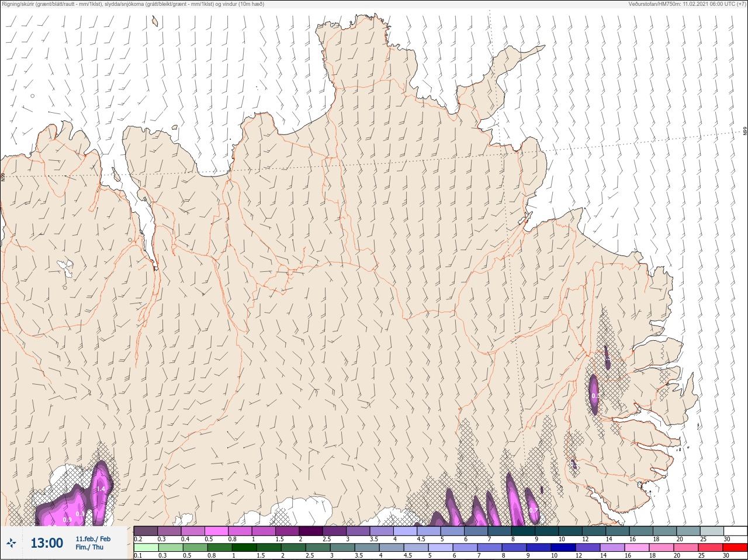Click lower legend dark green swatch starting at 1

click(x=244, y=548)
